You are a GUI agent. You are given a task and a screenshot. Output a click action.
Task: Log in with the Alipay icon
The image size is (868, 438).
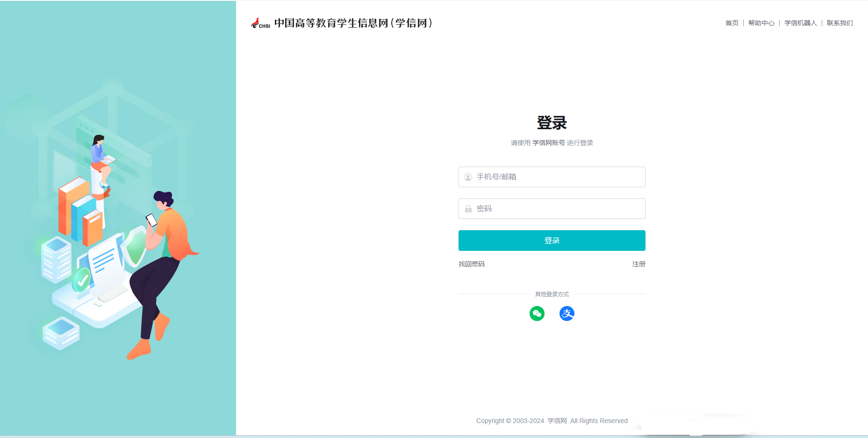[567, 314]
